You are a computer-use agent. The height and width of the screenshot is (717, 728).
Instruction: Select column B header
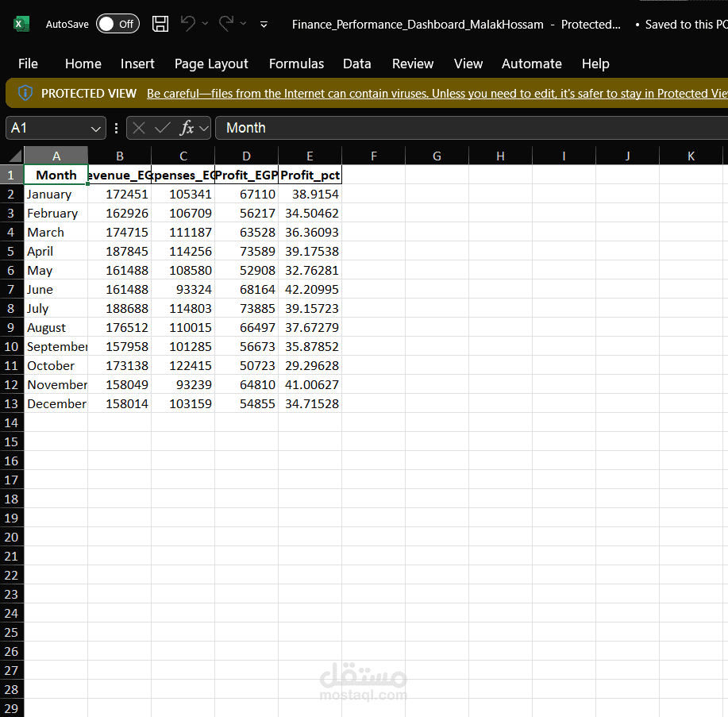pyautogui.click(x=120, y=156)
